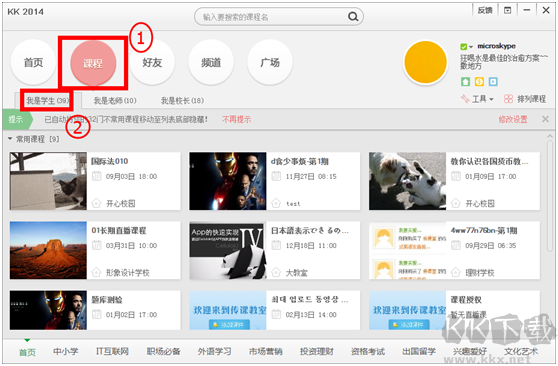Select the 投资理财 category tab
This screenshot has height=366, width=558.
coord(317,351)
